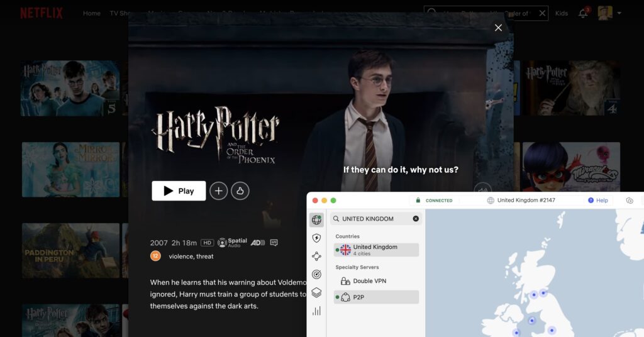Viewport: 644px width, 337px height.
Task: Click the CONNECTED status indicator
Action: click(434, 201)
